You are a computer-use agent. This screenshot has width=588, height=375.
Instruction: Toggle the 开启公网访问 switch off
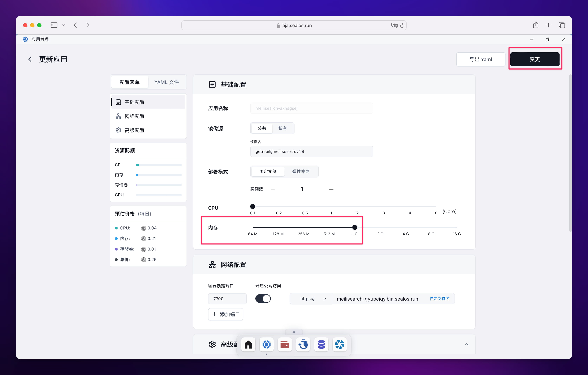point(263,299)
